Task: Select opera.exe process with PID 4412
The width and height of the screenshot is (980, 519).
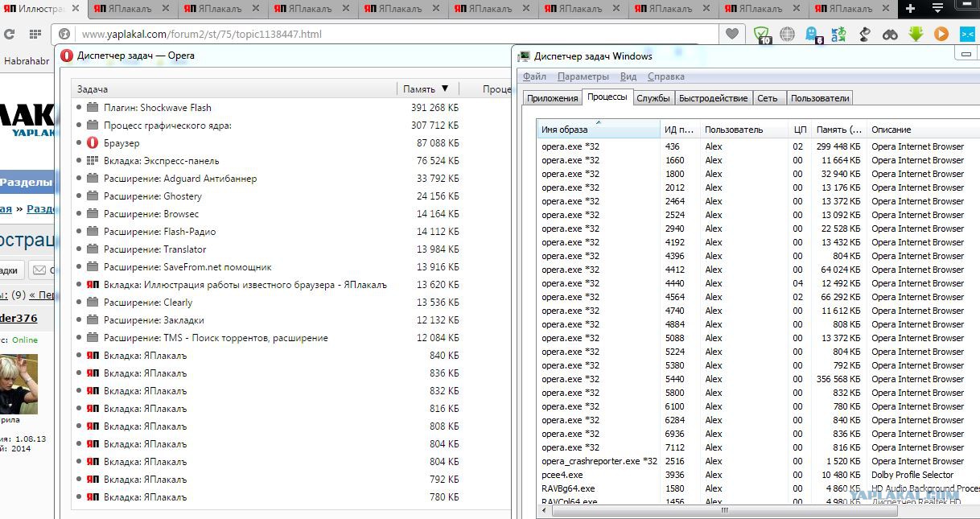Action: pyautogui.click(x=759, y=270)
